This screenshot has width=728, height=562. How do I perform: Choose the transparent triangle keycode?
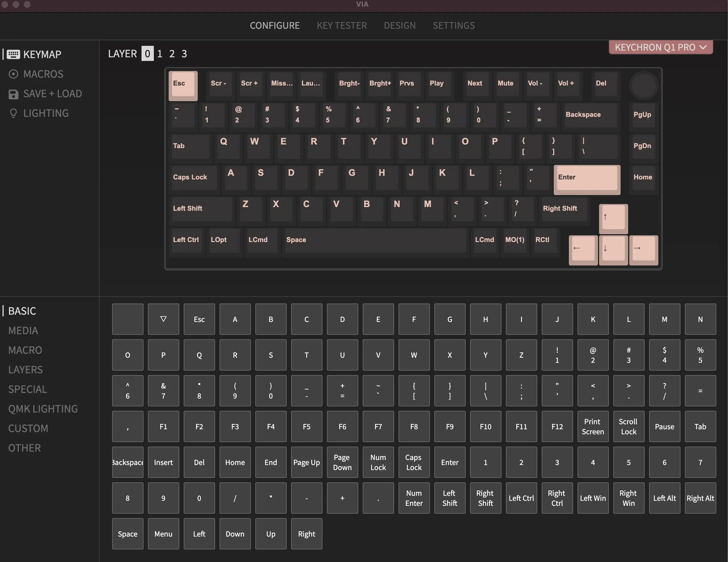click(x=163, y=319)
